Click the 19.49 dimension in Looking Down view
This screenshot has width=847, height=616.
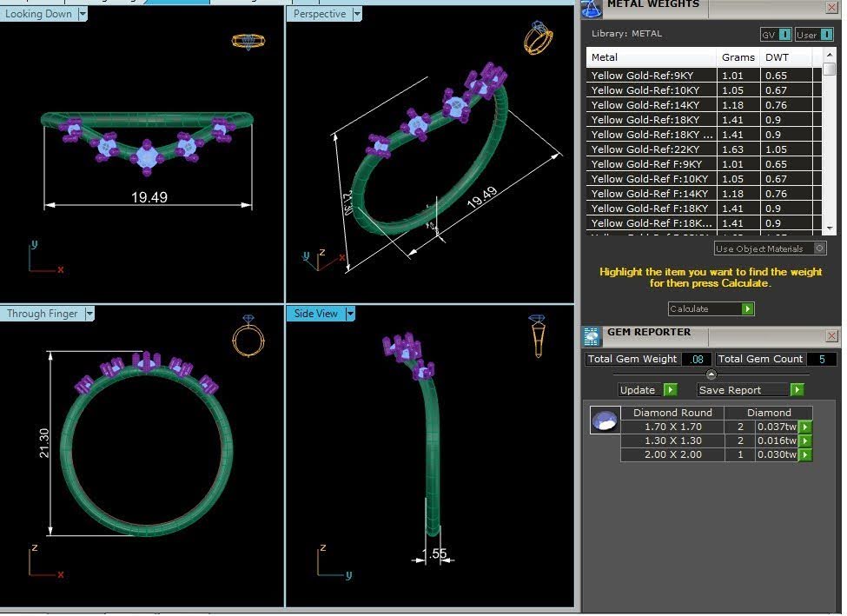(x=149, y=197)
